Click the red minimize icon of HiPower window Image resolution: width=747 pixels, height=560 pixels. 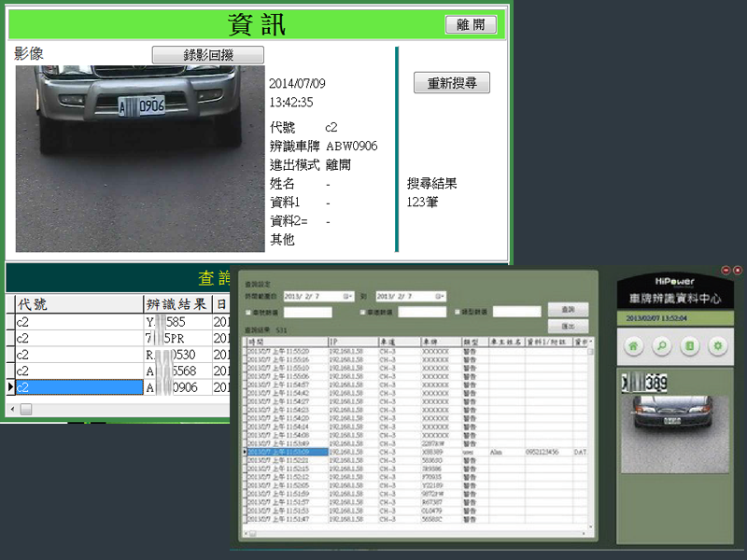coord(725,270)
